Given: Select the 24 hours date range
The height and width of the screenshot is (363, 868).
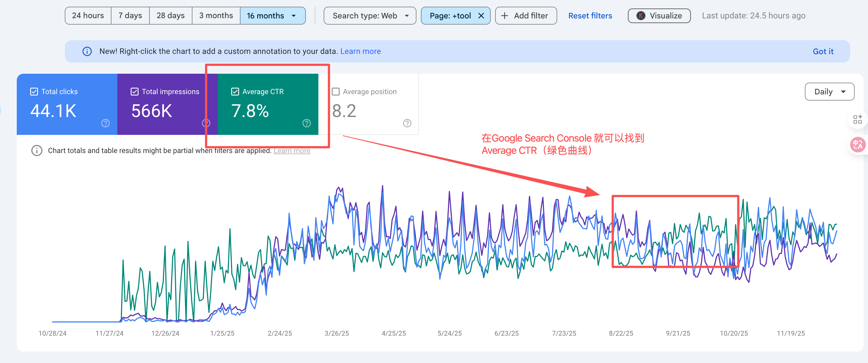Looking at the screenshot, I should pyautogui.click(x=88, y=16).
